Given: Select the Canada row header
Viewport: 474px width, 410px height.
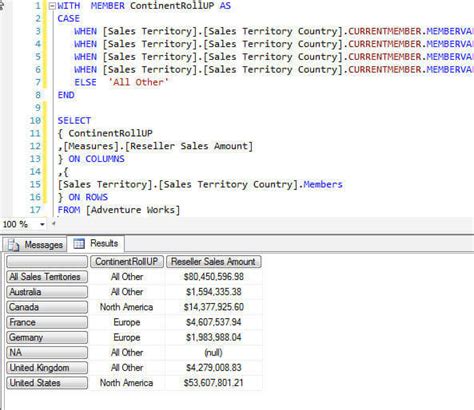Looking at the screenshot, I should 47,307.
